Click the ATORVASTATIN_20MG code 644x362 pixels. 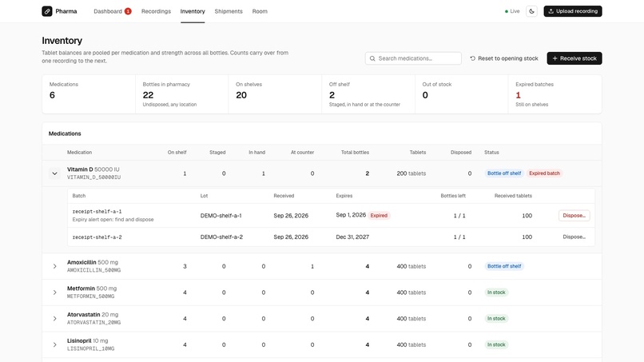[x=94, y=323]
